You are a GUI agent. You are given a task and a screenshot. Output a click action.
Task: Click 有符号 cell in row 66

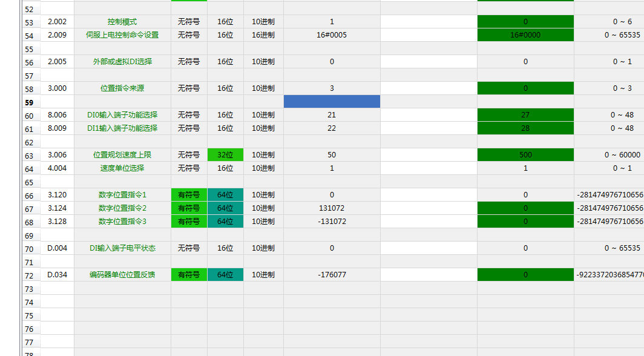pyautogui.click(x=189, y=194)
